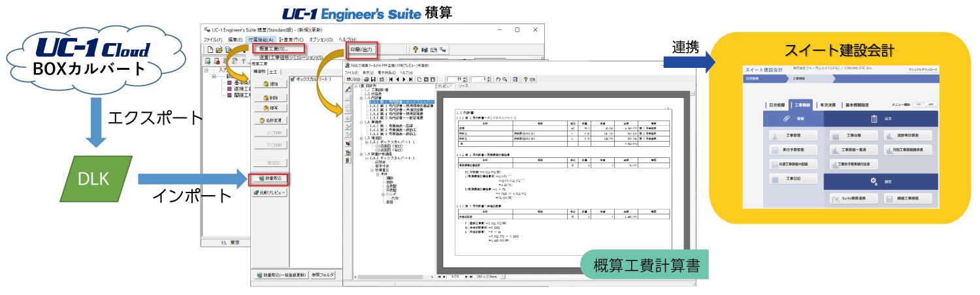Click 複写 button in 概算工費 dialog
Image resolution: width=980 pixels, height=295 pixels.
(269, 108)
